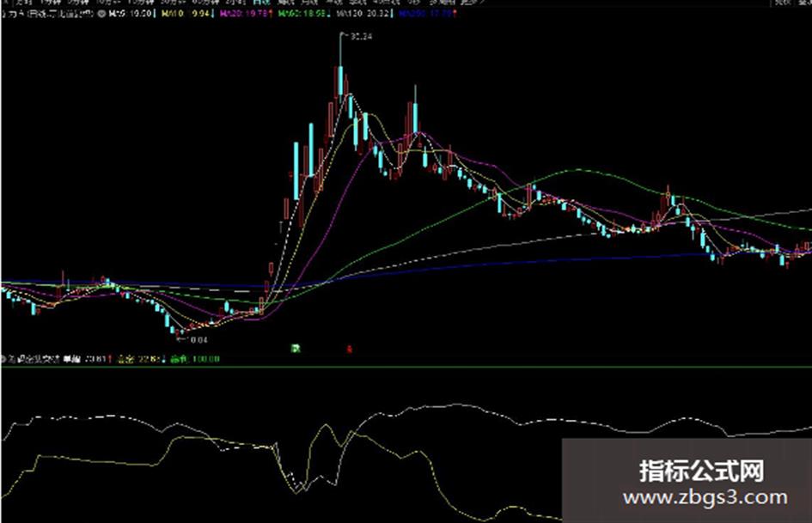Click the 31.24 high price marker
Viewport: 812px width, 523px height.
tap(361, 37)
